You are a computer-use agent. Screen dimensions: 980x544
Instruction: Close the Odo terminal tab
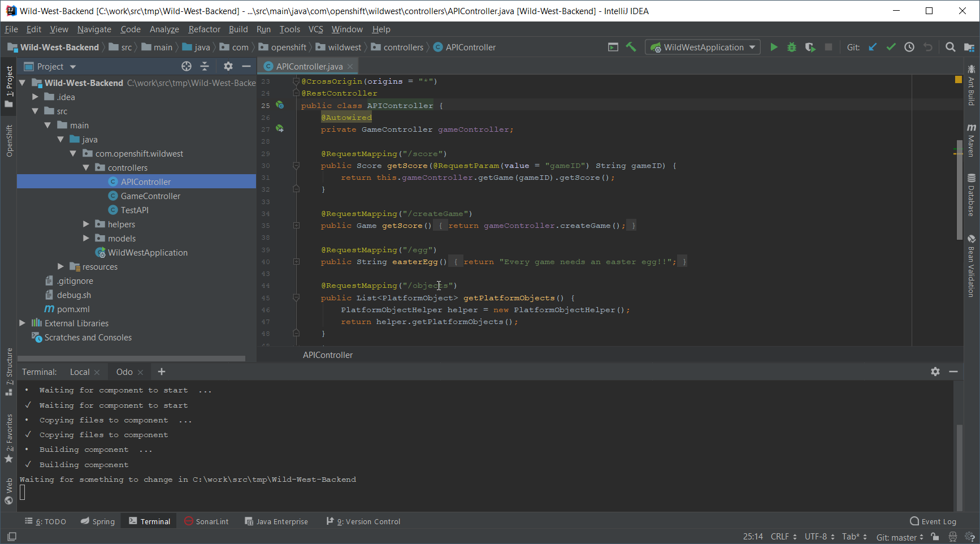[140, 372]
